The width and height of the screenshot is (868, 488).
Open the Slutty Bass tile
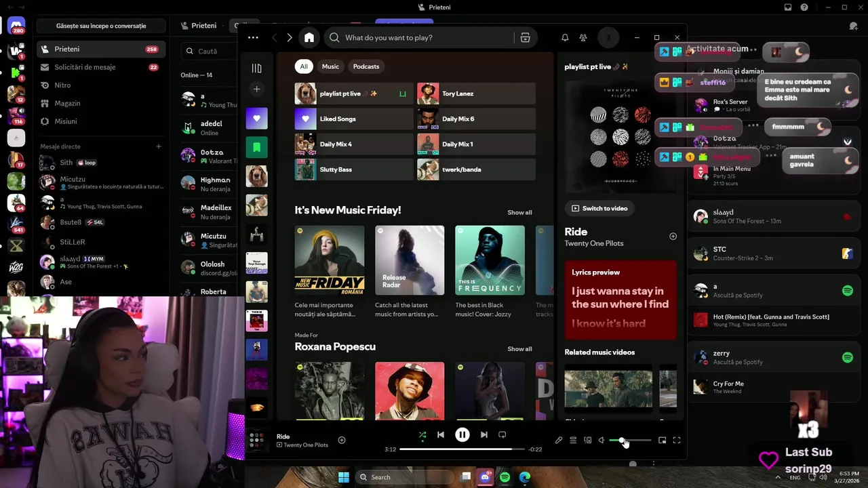(354, 169)
